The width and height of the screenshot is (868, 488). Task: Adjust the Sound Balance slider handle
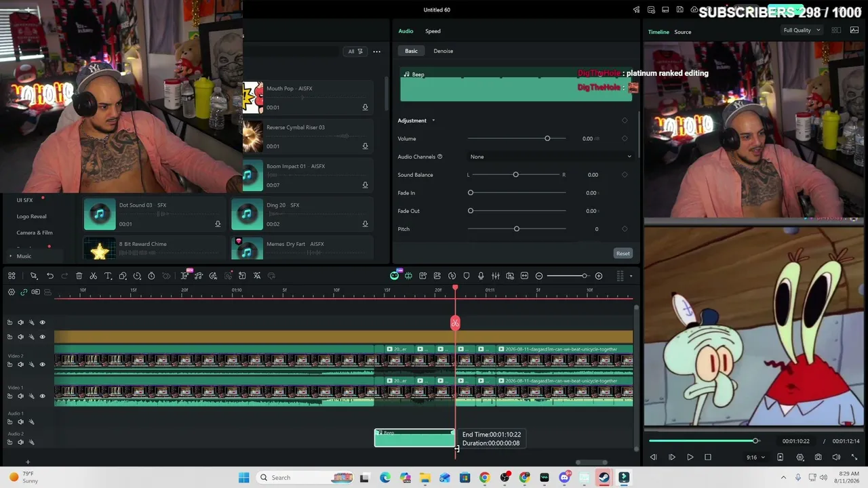point(516,175)
